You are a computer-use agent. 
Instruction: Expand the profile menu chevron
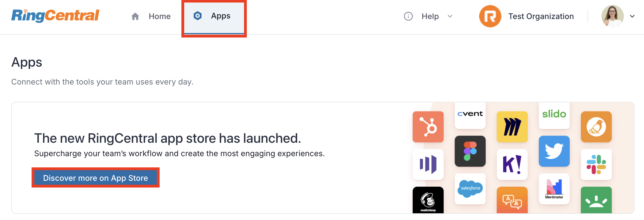[x=632, y=16]
